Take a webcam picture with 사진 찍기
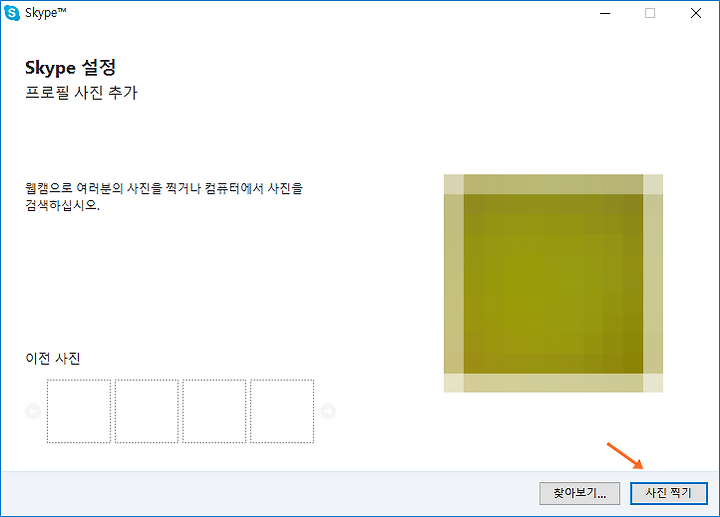The height and width of the screenshot is (517, 720). click(x=669, y=493)
